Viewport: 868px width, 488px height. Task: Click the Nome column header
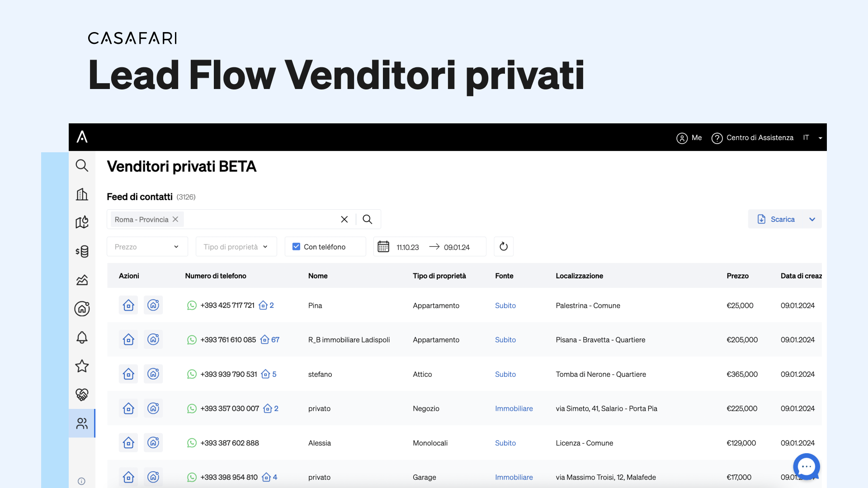(318, 276)
